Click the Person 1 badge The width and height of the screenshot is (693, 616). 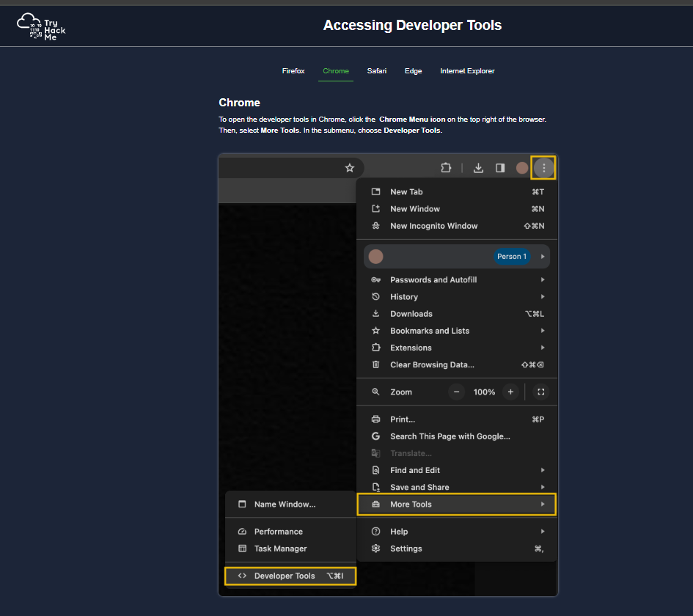point(512,256)
